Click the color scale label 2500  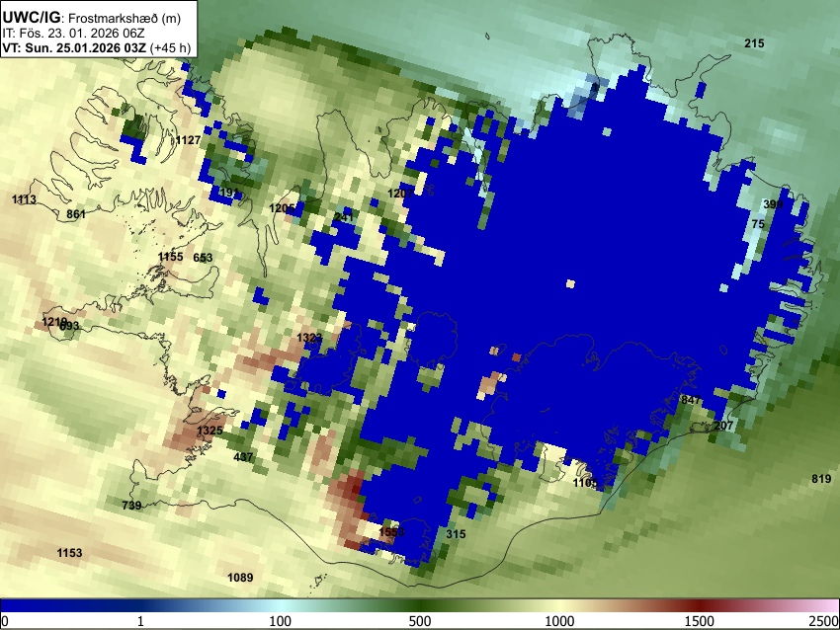click(x=824, y=621)
